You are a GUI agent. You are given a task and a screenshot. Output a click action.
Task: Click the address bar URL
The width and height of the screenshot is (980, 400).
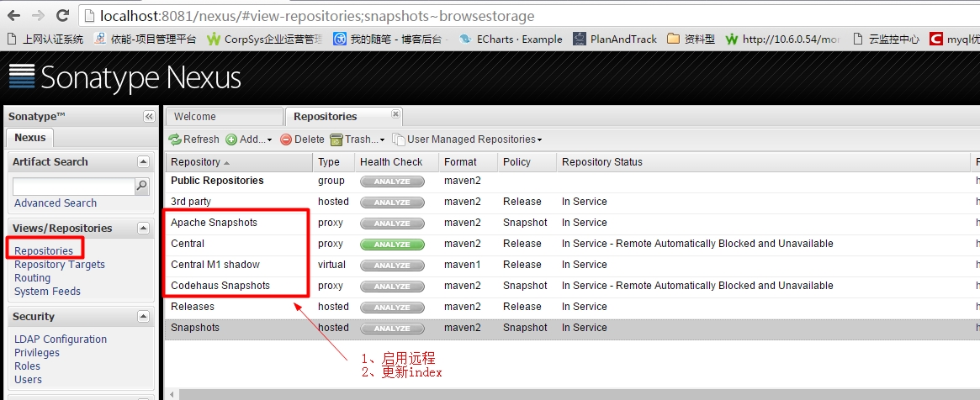[317, 16]
